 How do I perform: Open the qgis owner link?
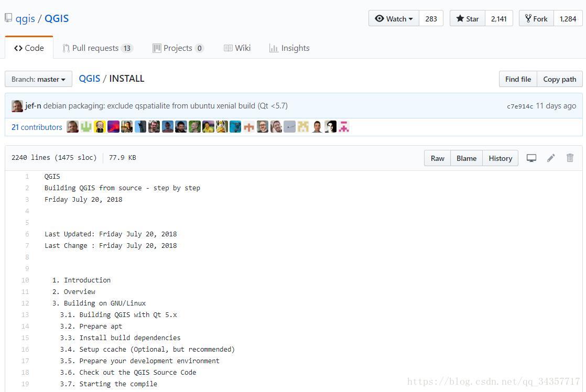25,18
